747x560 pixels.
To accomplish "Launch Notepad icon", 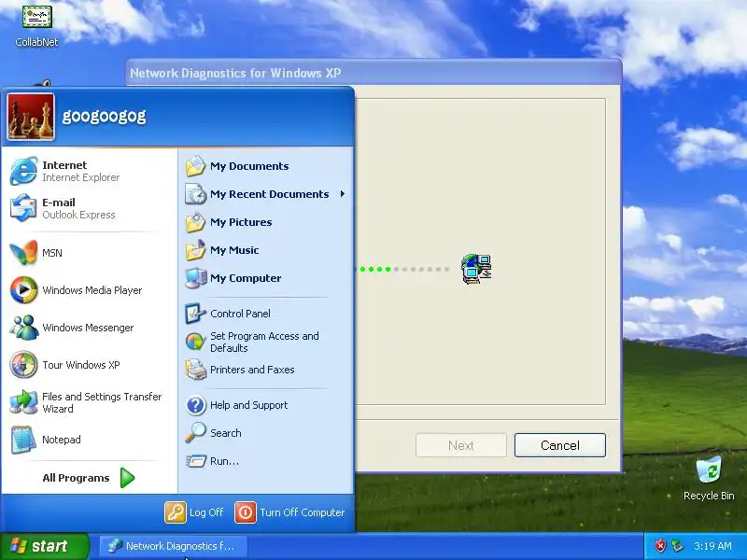I will tap(23, 440).
